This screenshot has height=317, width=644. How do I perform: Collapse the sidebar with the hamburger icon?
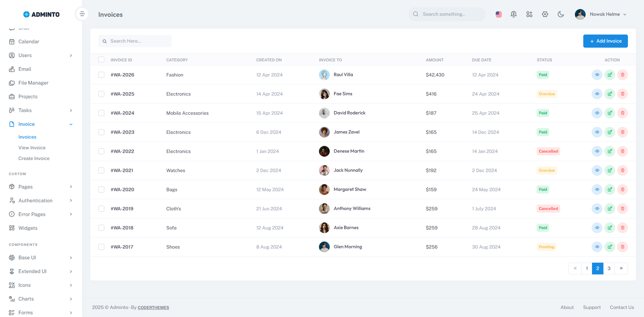click(x=82, y=14)
